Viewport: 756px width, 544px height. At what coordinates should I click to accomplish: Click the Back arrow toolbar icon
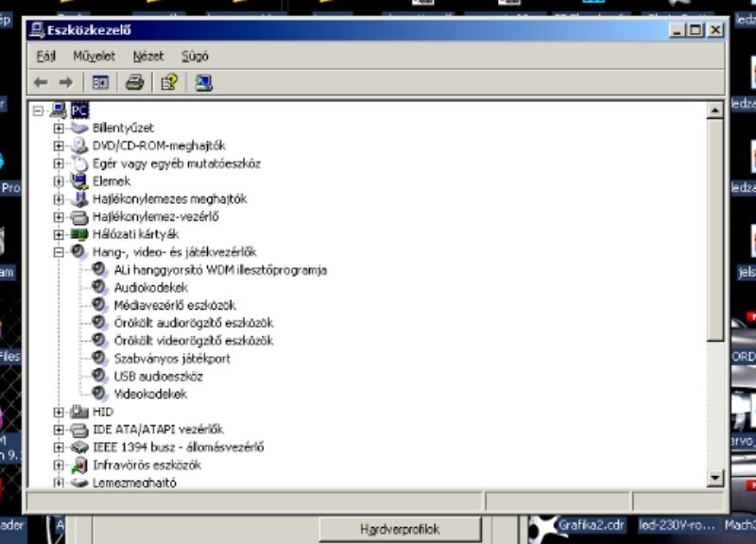pos(41,83)
